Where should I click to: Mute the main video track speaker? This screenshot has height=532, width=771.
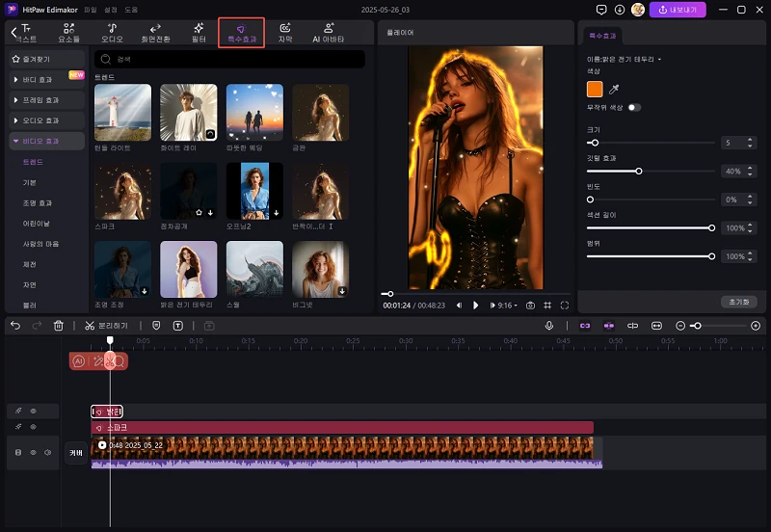click(x=46, y=452)
